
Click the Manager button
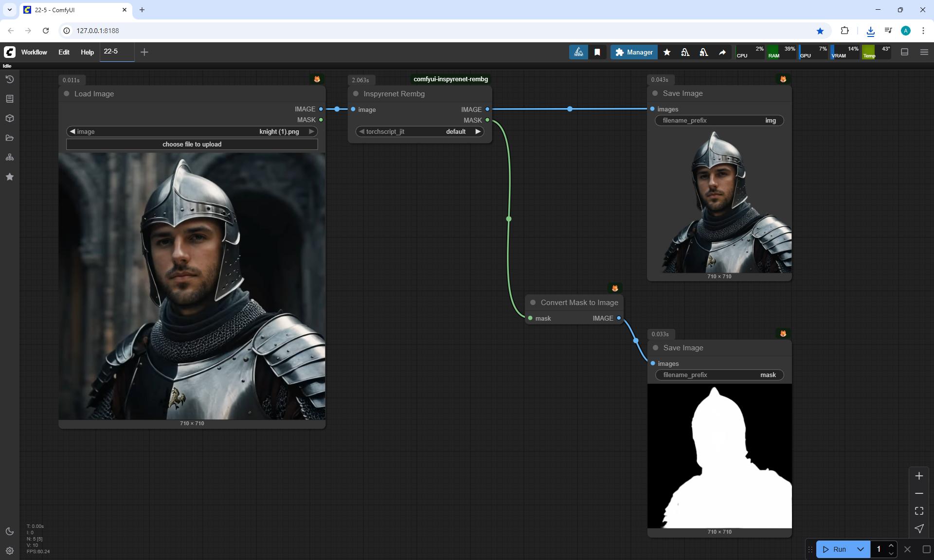click(x=634, y=52)
